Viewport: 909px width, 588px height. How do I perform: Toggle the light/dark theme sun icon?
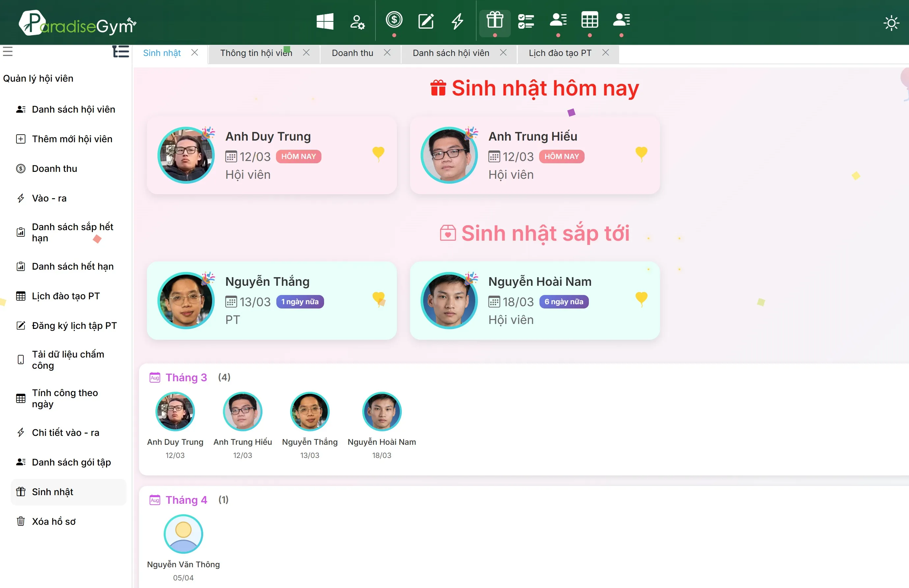[x=891, y=23]
